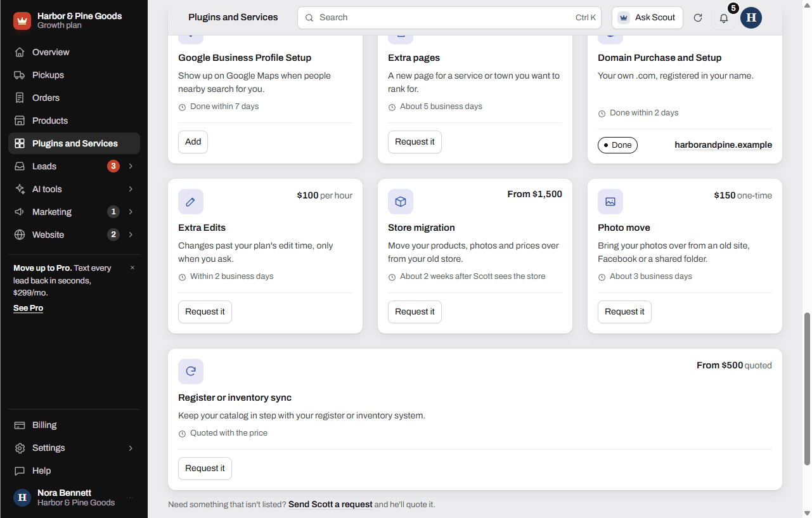
Task: Click the Help chat bubble icon
Action: click(x=20, y=470)
